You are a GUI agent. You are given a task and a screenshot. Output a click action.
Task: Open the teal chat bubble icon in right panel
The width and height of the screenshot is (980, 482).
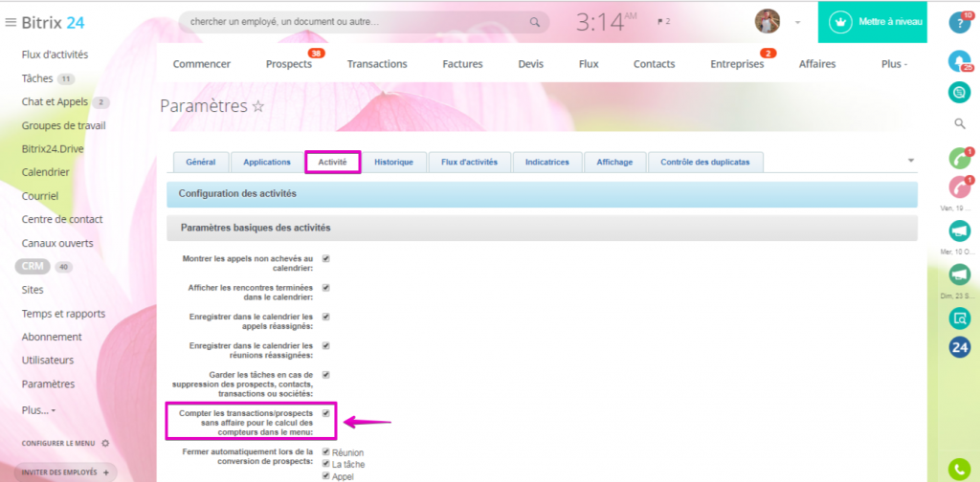[959, 93]
